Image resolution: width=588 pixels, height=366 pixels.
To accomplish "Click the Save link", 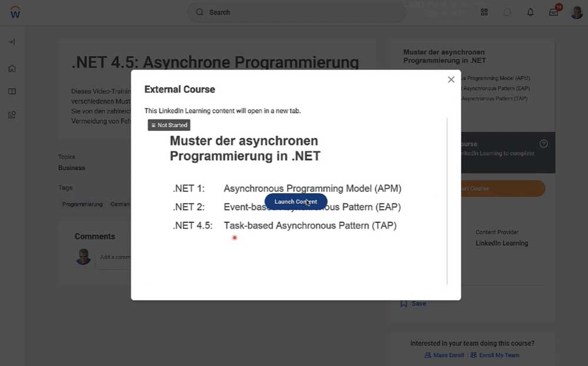I will (419, 304).
